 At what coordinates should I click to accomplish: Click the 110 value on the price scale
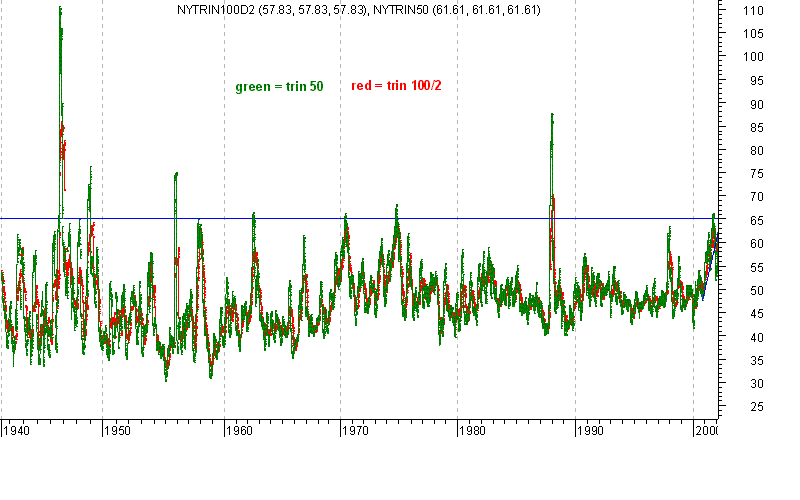pyautogui.click(x=753, y=10)
